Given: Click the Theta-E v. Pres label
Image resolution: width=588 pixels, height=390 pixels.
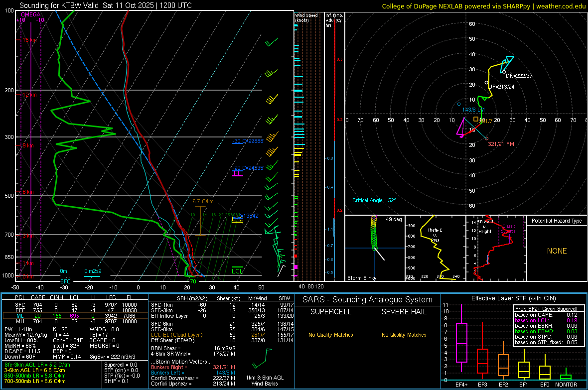Looking at the screenshot, I should click(x=435, y=235).
